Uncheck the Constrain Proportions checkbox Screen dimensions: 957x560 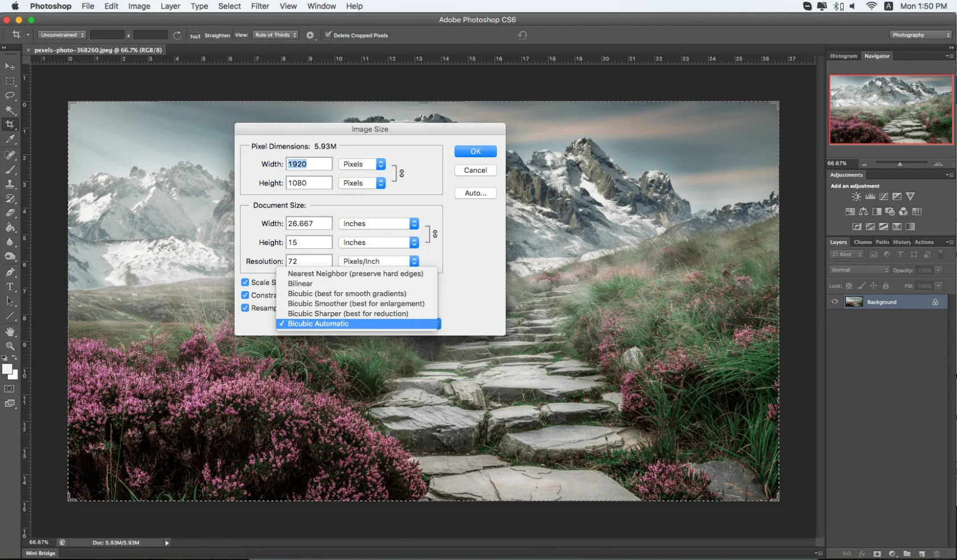coord(245,295)
